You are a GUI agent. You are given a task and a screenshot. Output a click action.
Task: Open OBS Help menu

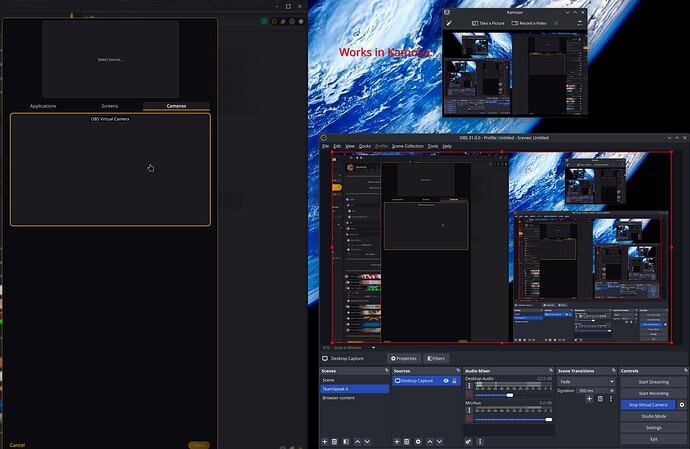coord(447,146)
